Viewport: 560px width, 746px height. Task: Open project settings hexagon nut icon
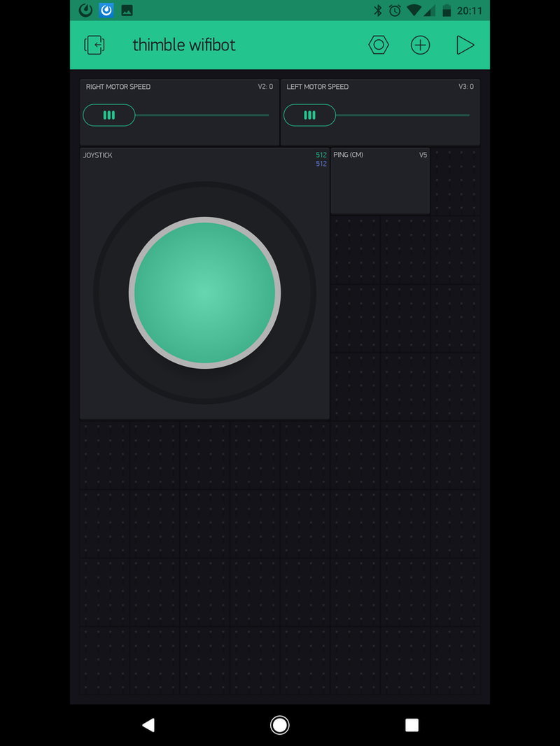379,45
